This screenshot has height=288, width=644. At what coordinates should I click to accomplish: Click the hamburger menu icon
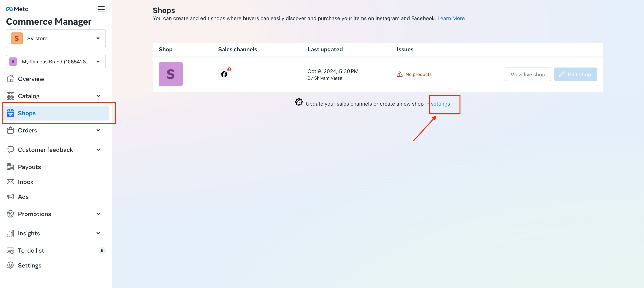pyautogui.click(x=101, y=9)
